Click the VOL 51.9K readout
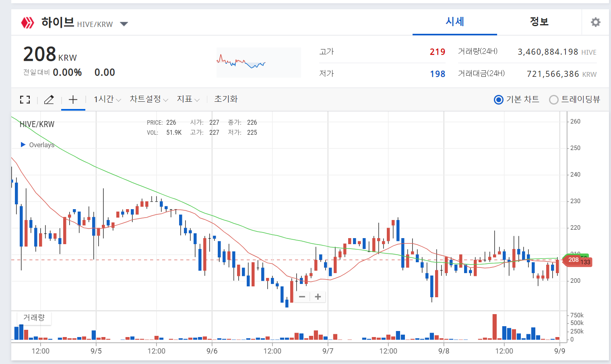This screenshot has width=611, height=364. pyautogui.click(x=164, y=132)
